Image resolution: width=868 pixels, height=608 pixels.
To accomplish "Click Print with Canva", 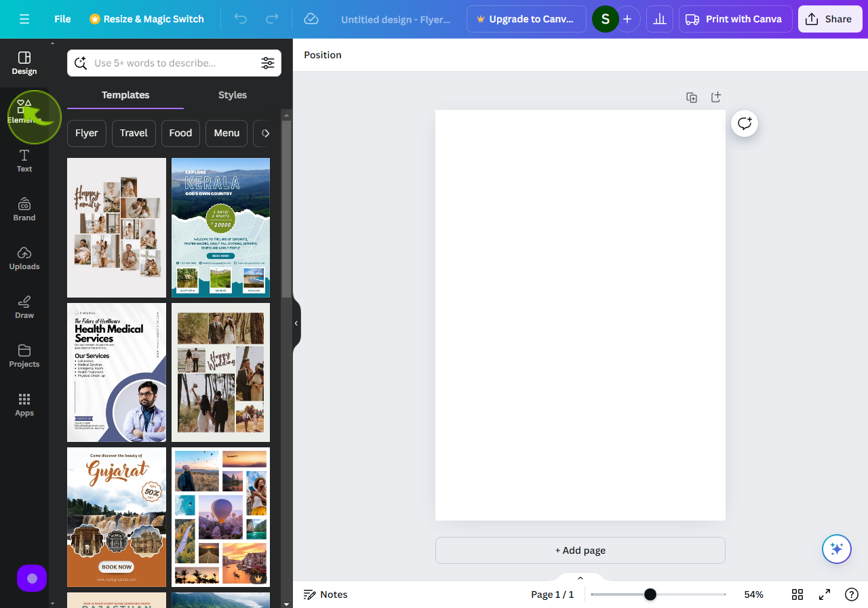I will pyautogui.click(x=735, y=19).
